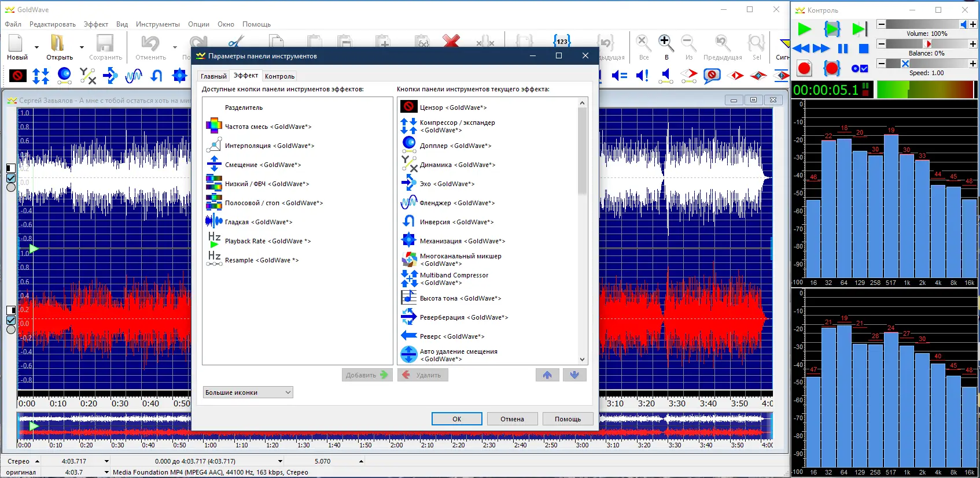Click the OK button
The image size is (980, 478).
(x=456, y=419)
